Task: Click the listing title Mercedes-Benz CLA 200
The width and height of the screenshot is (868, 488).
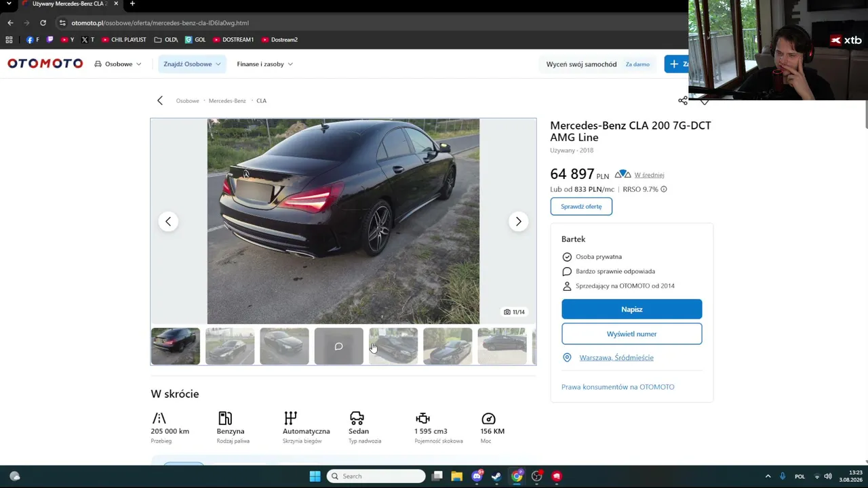Action: (x=630, y=131)
